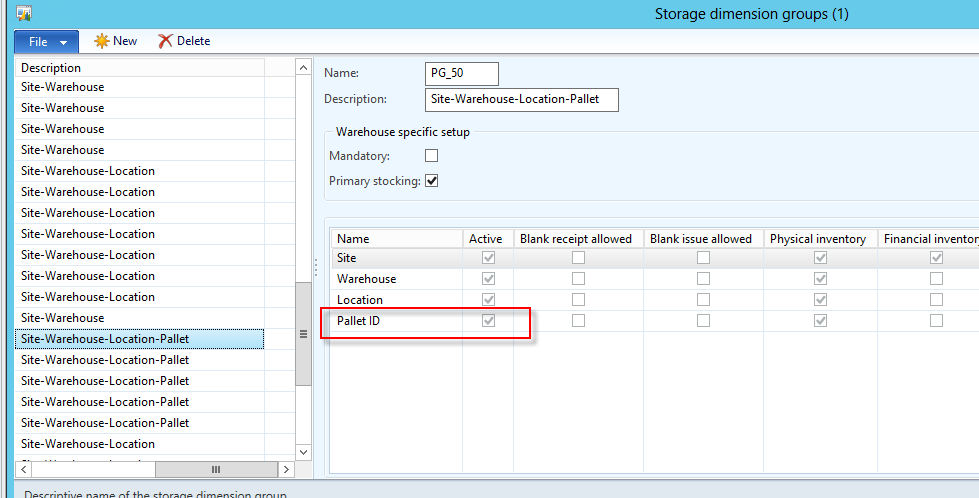
Task: Click the Active column header
Action: [487, 239]
